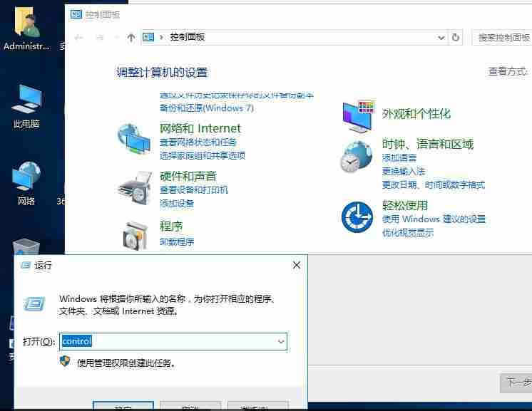
Task: Open 选择家庭组和共享选项 link
Action: (203, 155)
